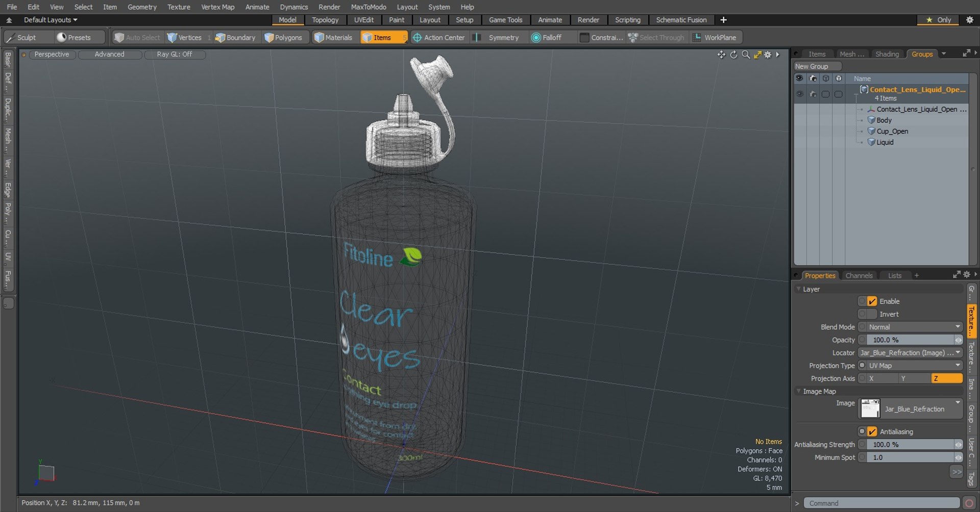
Task: Toggle the Invert checkbox
Action: pyautogui.click(x=872, y=314)
